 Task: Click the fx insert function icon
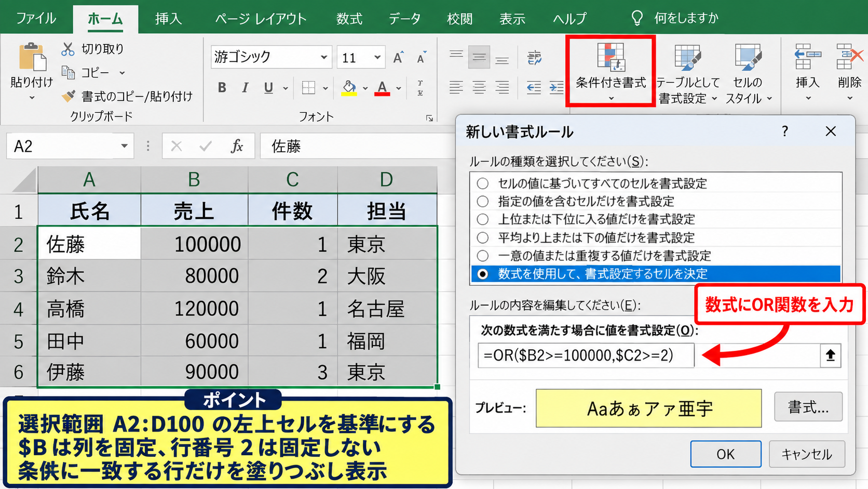pyautogui.click(x=237, y=147)
